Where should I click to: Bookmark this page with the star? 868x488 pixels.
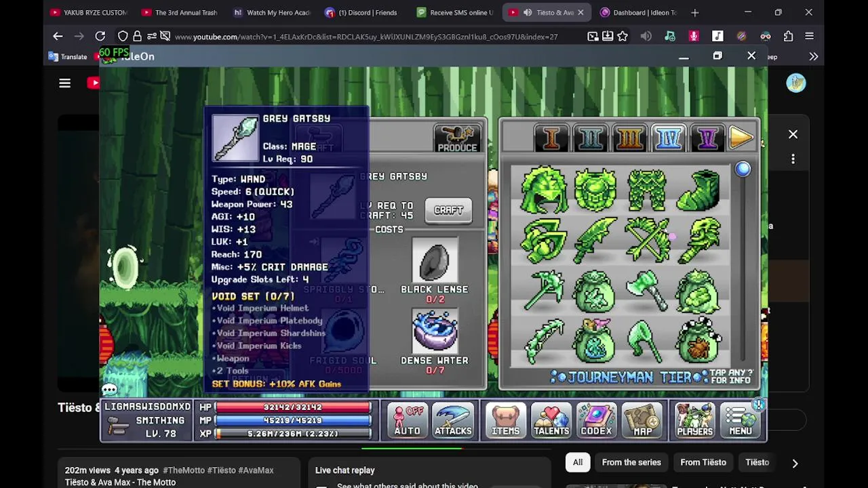pos(623,36)
